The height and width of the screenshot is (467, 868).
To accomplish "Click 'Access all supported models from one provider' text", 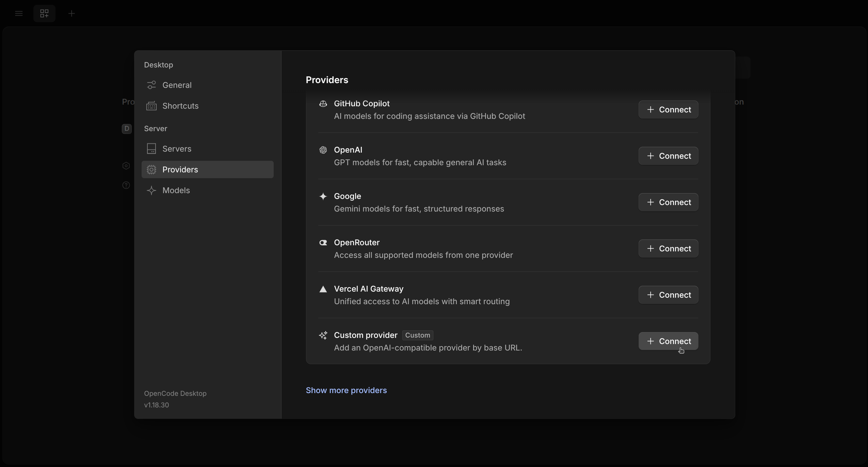I will (x=423, y=255).
